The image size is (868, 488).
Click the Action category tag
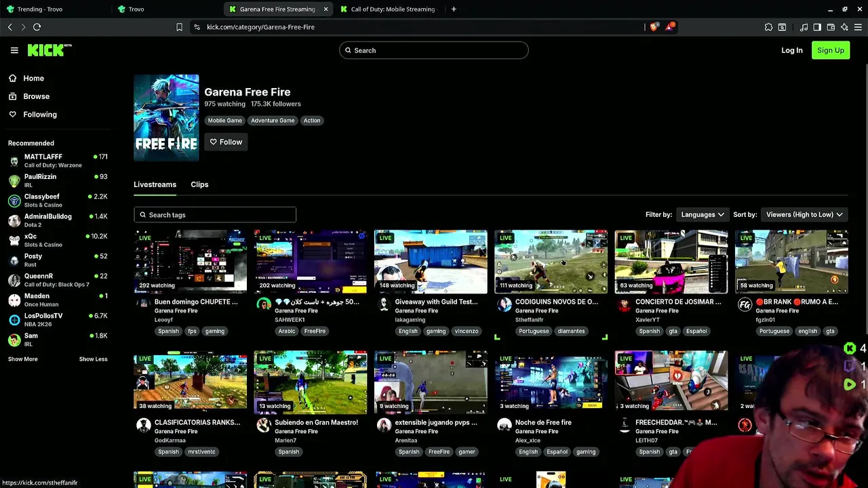click(x=312, y=121)
